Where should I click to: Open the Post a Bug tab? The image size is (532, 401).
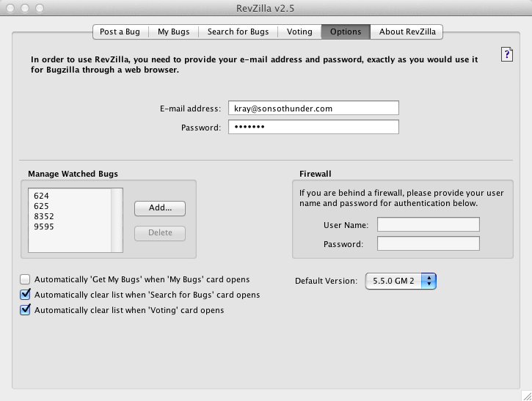pos(120,32)
